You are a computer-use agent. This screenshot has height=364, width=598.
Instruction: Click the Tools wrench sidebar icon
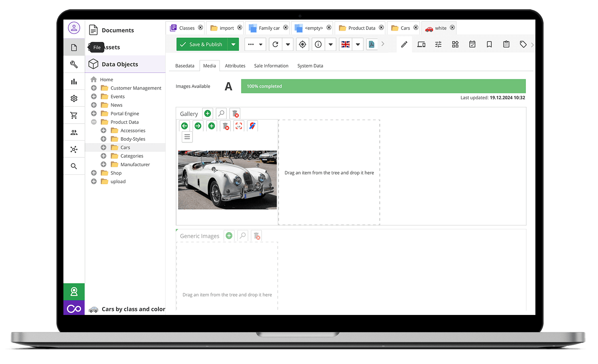pyautogui.click(x=74, y=64)
